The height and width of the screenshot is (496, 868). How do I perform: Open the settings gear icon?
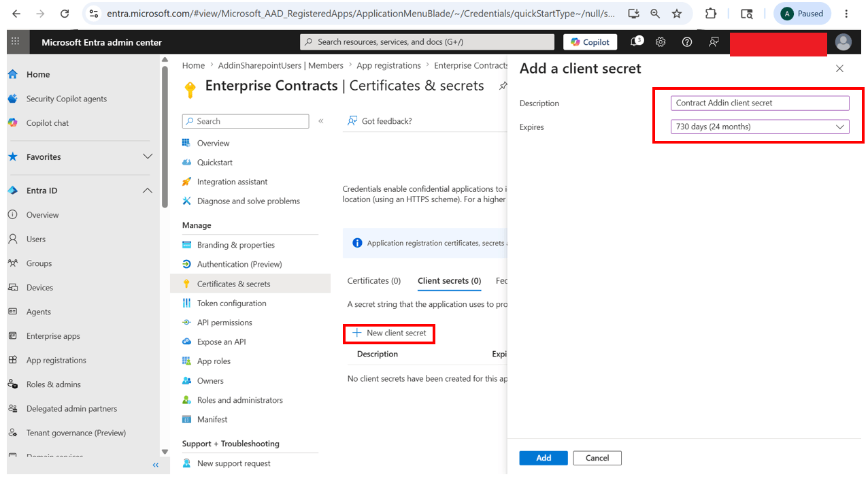(661, 42)
